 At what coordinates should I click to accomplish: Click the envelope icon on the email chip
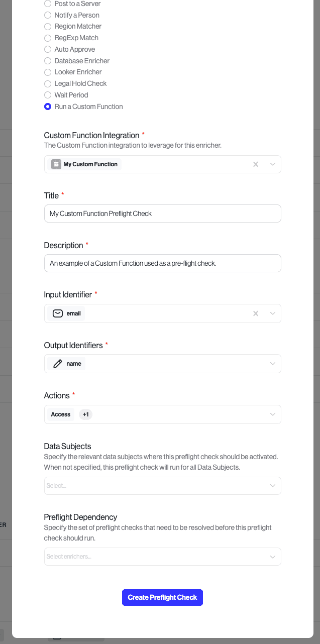pos(57,313)
